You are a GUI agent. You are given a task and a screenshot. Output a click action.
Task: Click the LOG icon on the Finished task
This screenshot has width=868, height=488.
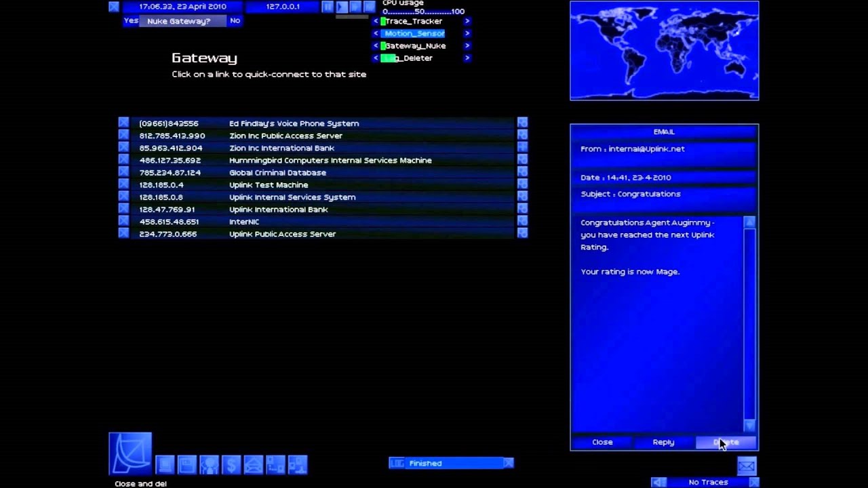tap(397, 463)
